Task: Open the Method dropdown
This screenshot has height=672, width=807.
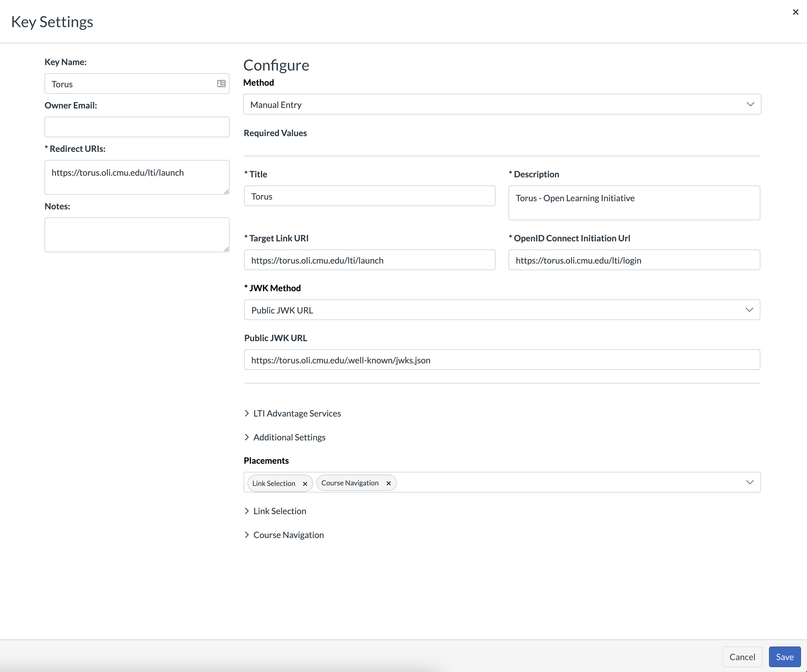Action: [x=501, y=104]
